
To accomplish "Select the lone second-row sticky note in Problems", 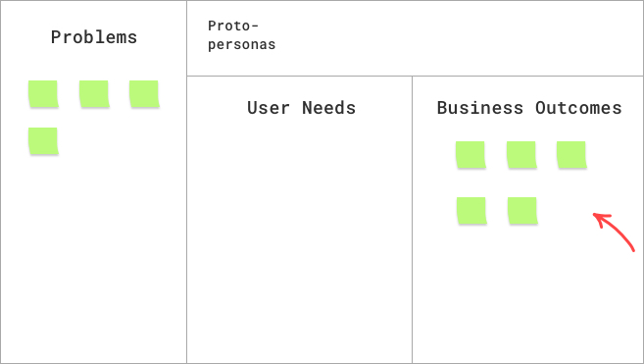I will [x=43, y=141].
